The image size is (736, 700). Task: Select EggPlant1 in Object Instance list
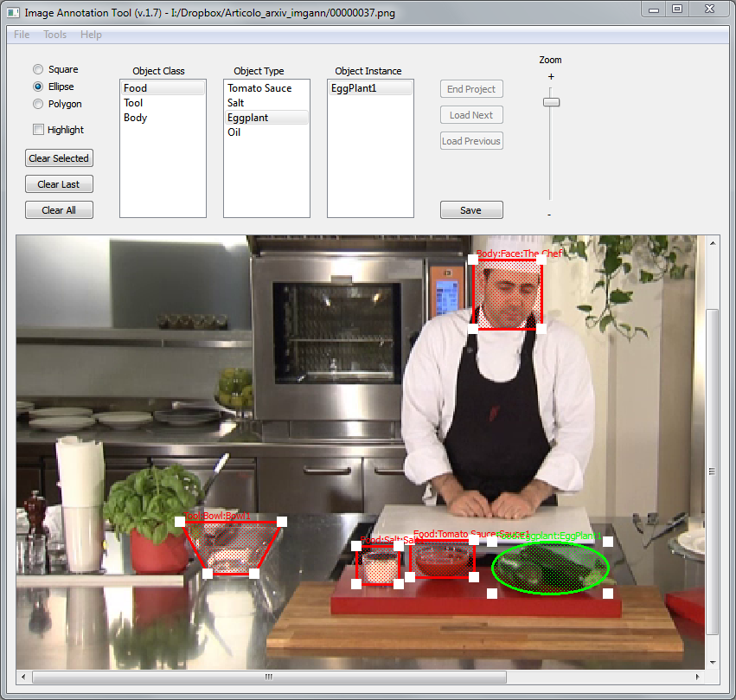370,87
